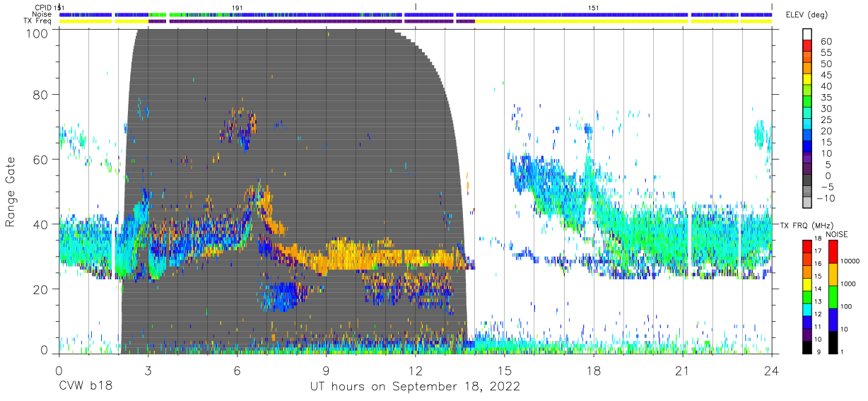This screenshot has height=401, width=868.
Task: Click the 'Range Gate' y-axis label
Action: pos(11,192)
